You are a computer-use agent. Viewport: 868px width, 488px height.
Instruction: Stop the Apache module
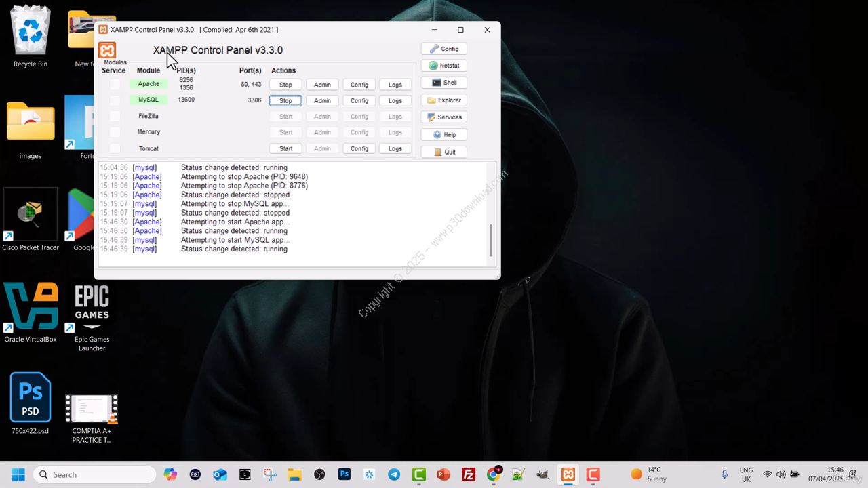285,85
